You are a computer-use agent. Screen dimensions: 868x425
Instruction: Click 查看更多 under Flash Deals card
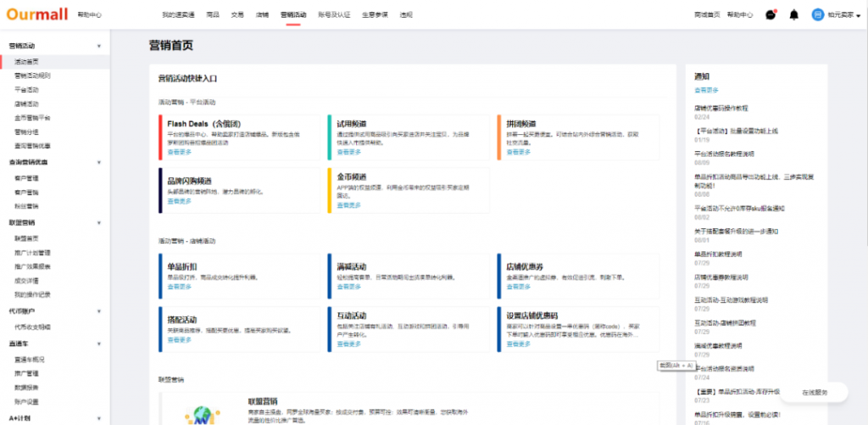click(x=179, y=152)
